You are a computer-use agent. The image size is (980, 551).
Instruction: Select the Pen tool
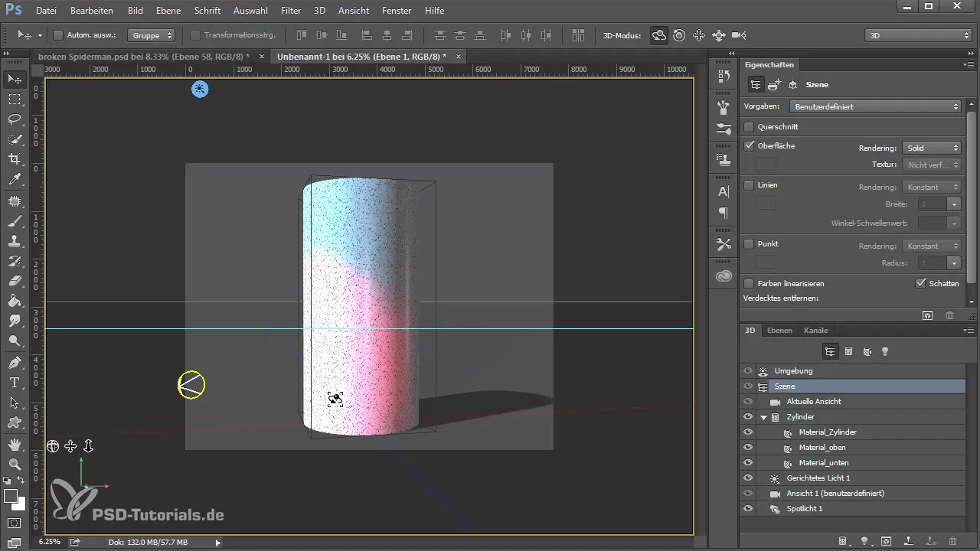15,362
